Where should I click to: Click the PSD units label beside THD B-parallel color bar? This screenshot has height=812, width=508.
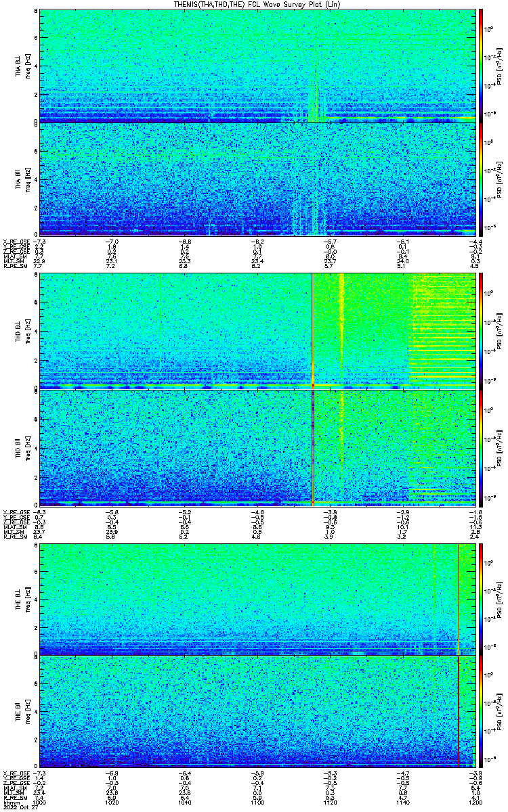tap(499, 447)
